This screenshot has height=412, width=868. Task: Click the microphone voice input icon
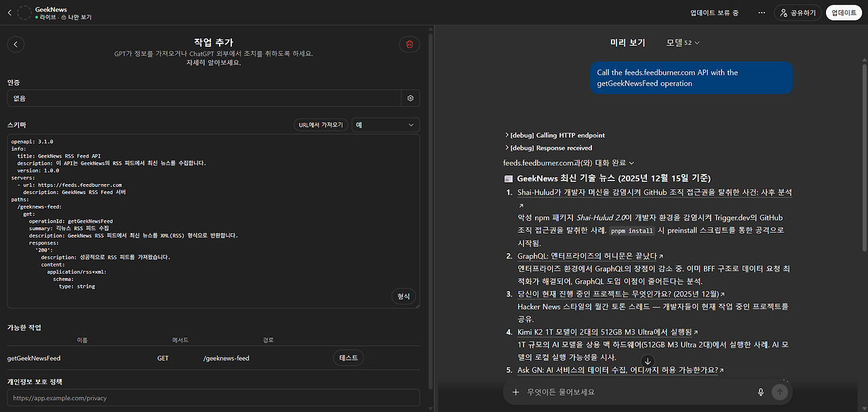[761, 392]
